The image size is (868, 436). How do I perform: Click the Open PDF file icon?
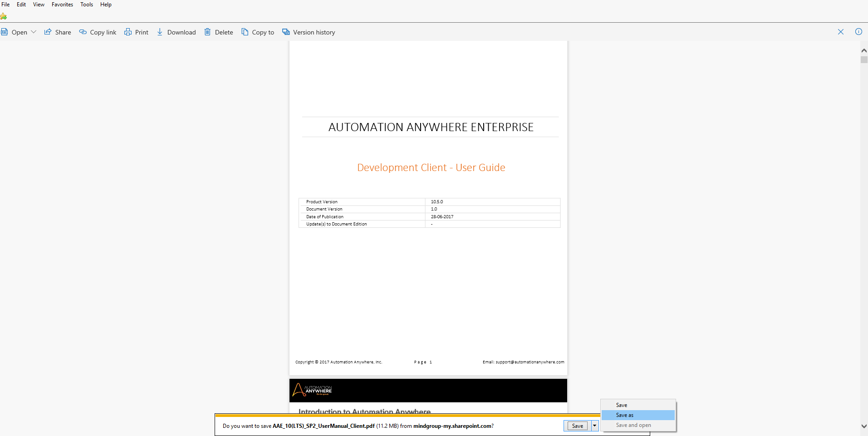point(5,32)
